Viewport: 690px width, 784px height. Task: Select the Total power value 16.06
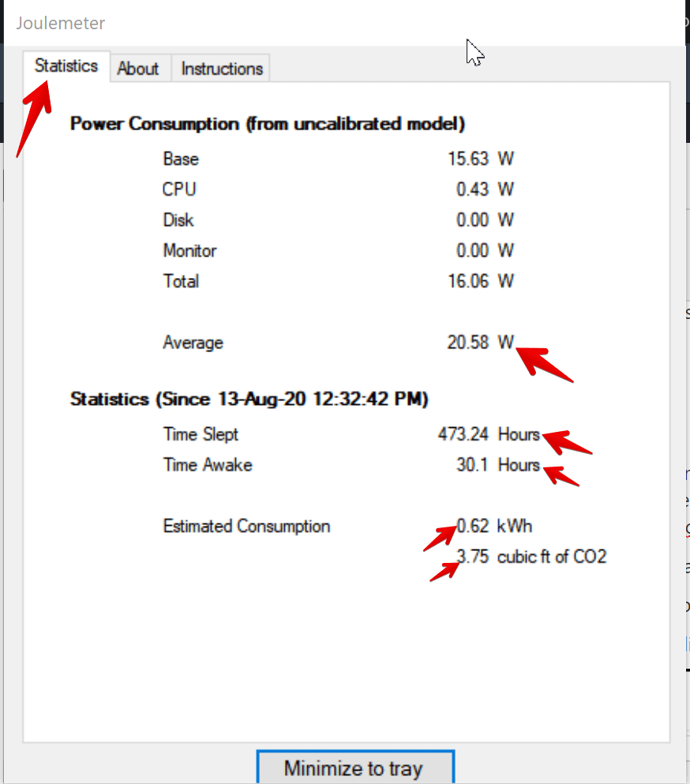[468, 282]
